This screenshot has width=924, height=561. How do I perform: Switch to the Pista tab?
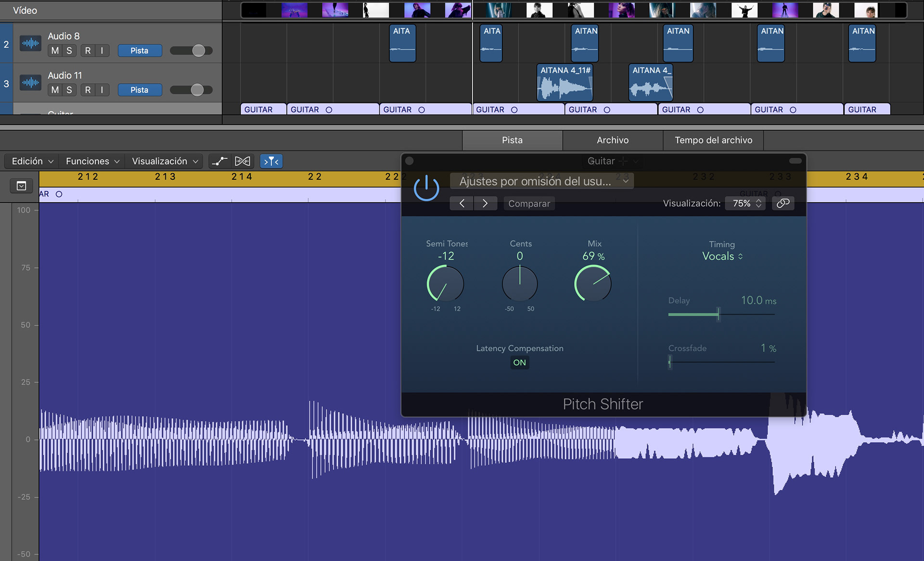click(x=512, y=140)
